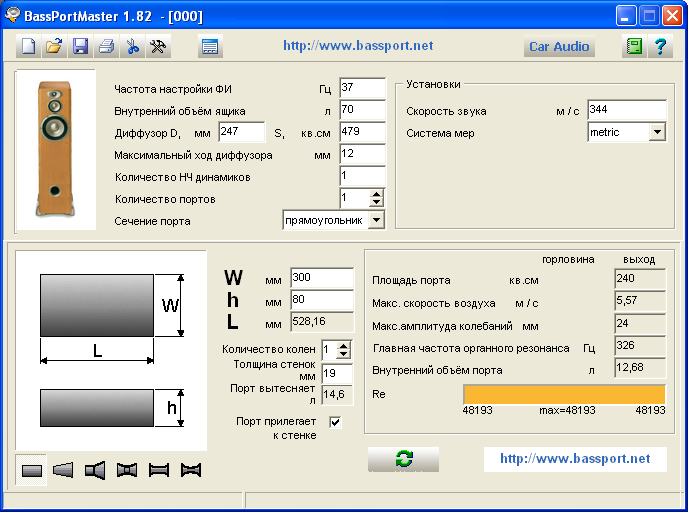Close the BassPortMaster window
This screenshot has height=512, width=688.
coord(672,16)
